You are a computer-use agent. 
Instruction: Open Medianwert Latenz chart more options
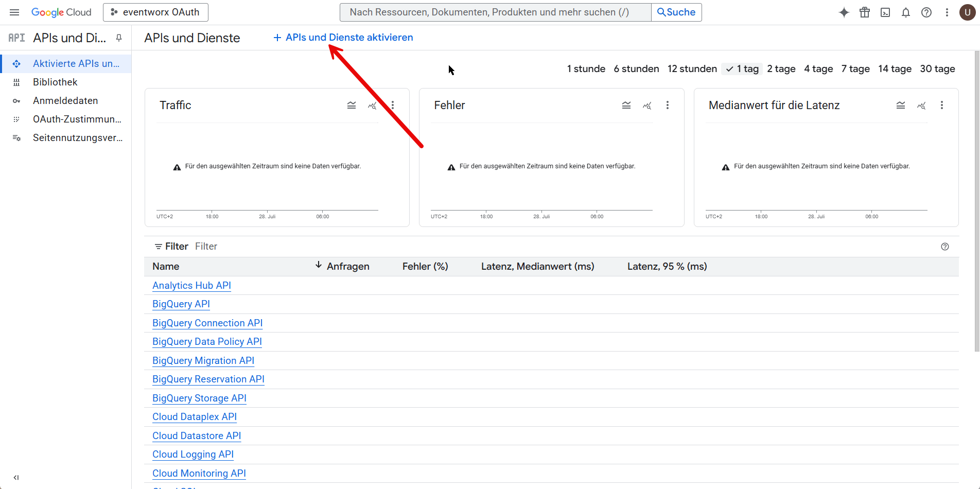coord(942,105)
